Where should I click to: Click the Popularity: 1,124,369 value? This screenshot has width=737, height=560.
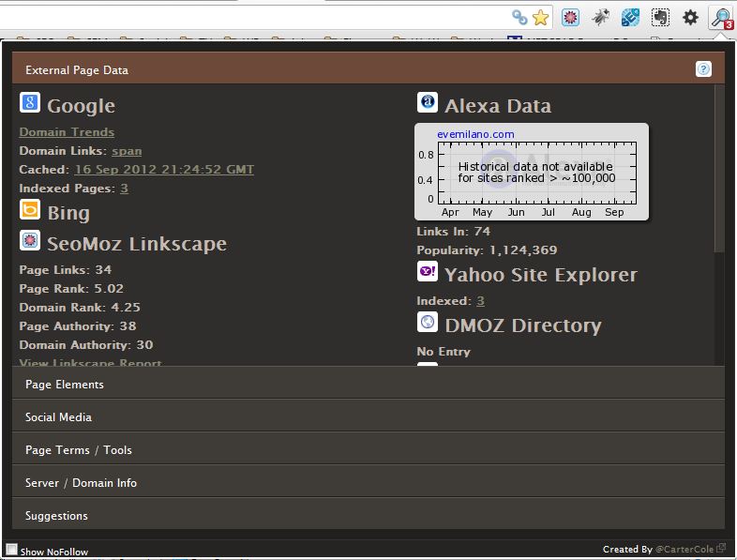coord(487,250)
